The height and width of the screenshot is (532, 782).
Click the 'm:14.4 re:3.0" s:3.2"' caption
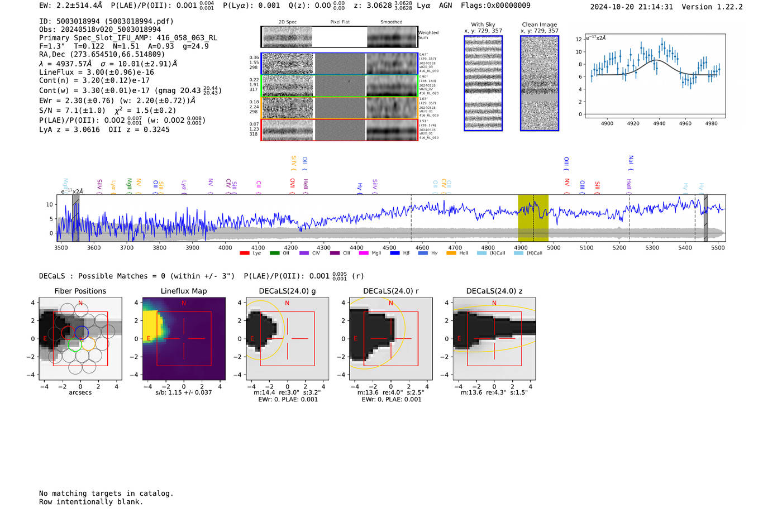click(x=288, y=392)
